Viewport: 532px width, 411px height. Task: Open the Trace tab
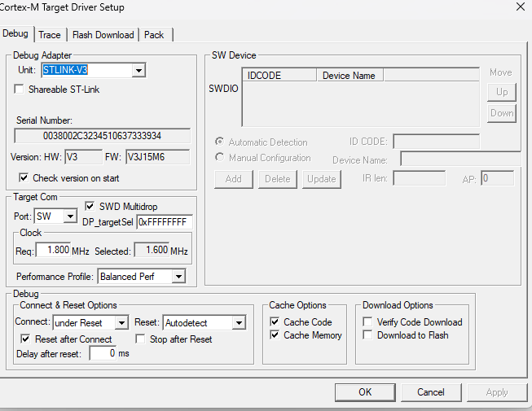coord(50,35)
